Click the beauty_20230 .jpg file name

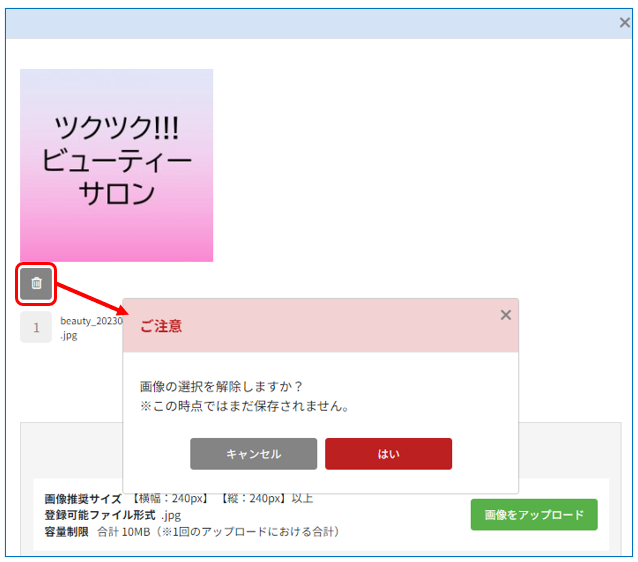[x=92, y=328]
